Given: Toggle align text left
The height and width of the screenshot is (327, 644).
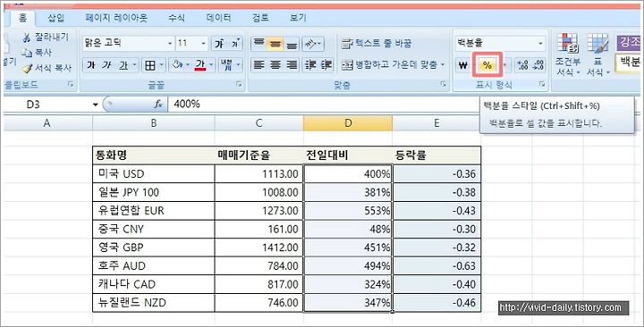Looking at the screenshot, I should [258, 65].
